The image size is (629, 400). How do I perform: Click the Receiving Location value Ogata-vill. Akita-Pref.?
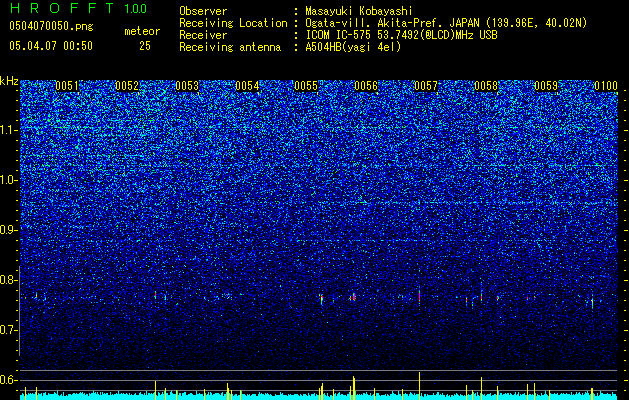(375, 23)
